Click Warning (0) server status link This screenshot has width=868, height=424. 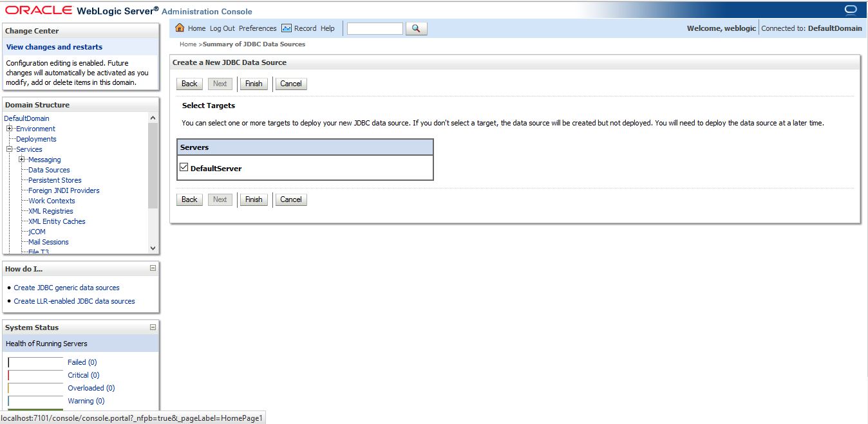pos(86,401)
